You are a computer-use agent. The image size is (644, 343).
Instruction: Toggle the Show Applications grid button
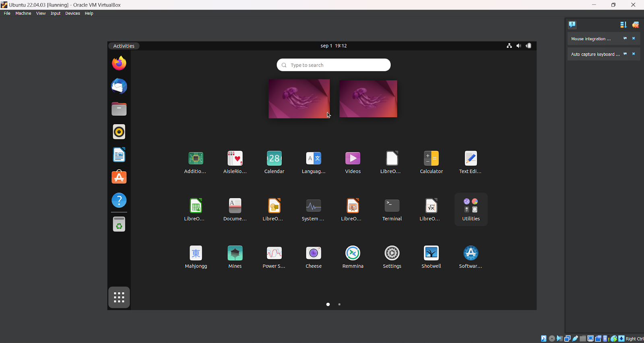pyautogui.click(x=119, y=297)
